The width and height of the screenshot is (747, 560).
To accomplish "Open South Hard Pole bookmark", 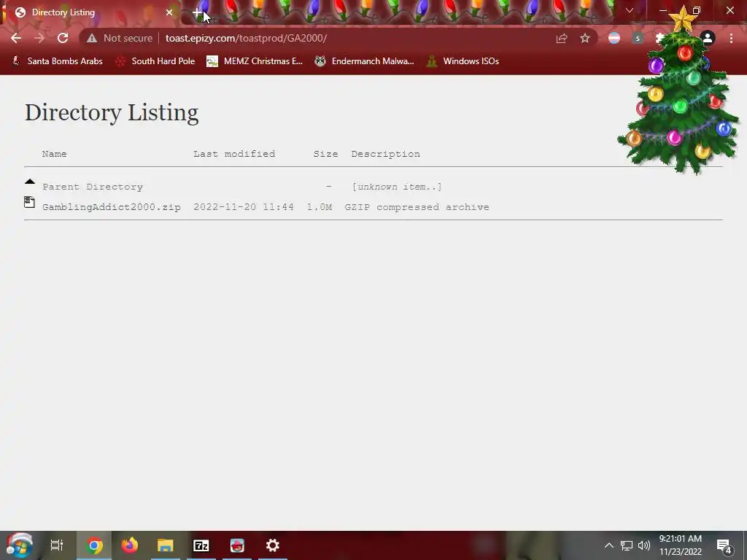I will [x=156, y=61].
